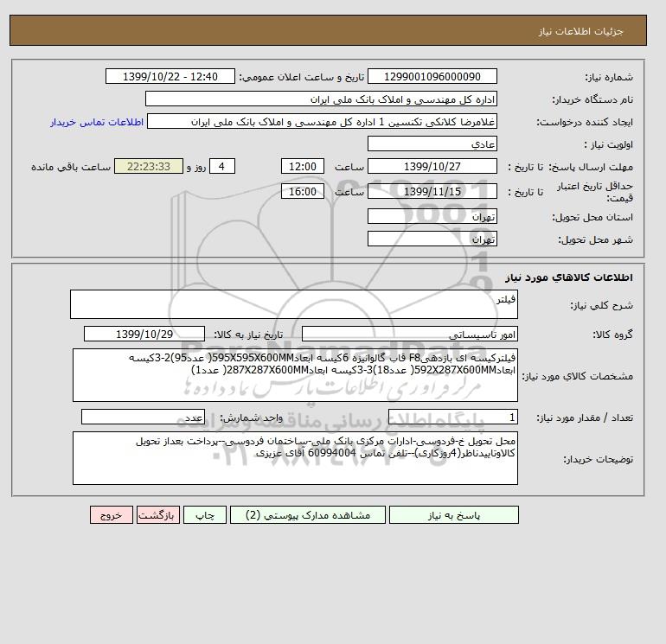This screenshot has width=666, height=644.
Task: Open مشاهده مدارک پیوستی (2) button
Action: (308, 515)
